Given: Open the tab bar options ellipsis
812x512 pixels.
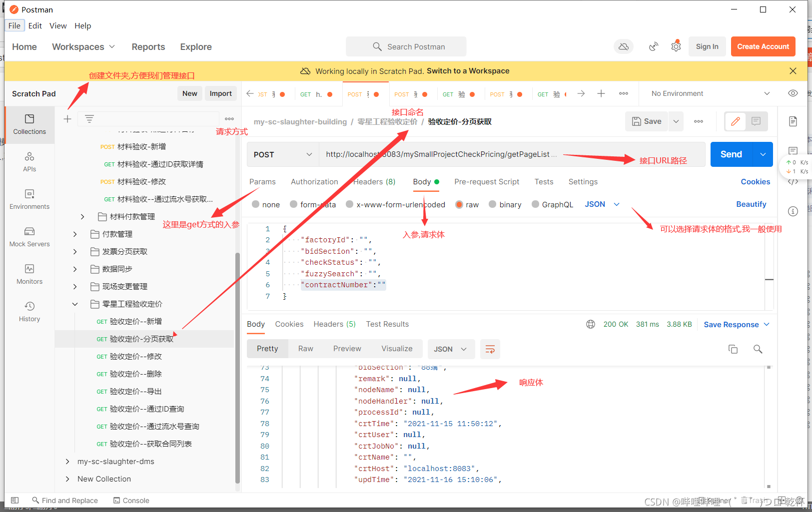Looking at the screenshot, I should click(x=624, y=93).
